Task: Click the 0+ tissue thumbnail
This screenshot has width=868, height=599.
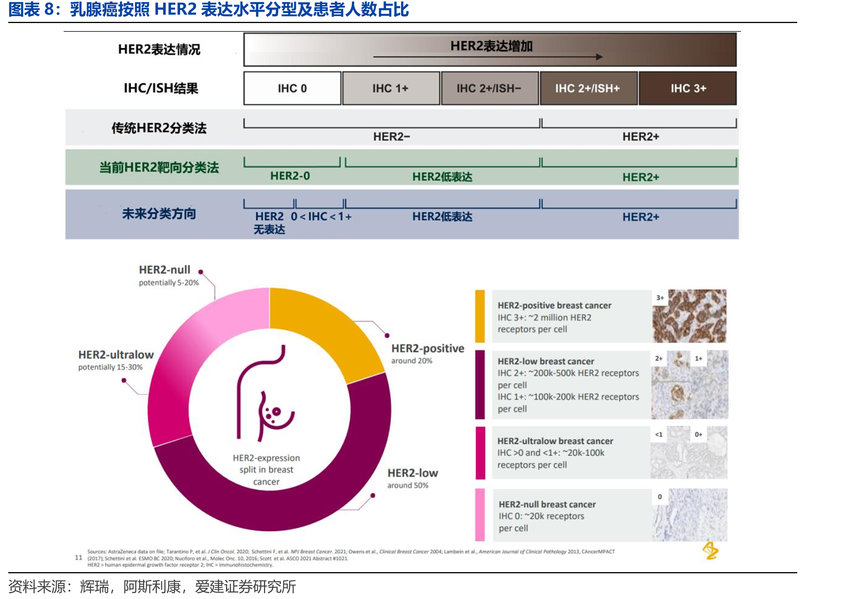Action: coord(710,453)
